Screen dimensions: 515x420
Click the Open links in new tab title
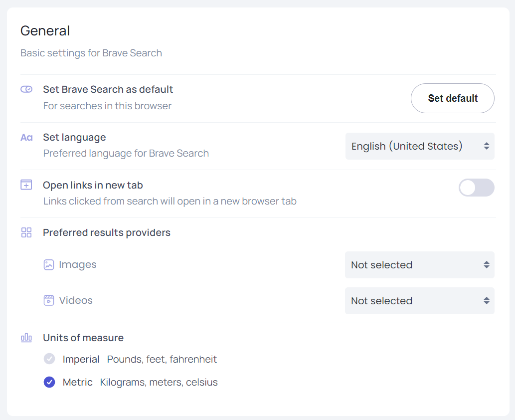coord(93,185)
